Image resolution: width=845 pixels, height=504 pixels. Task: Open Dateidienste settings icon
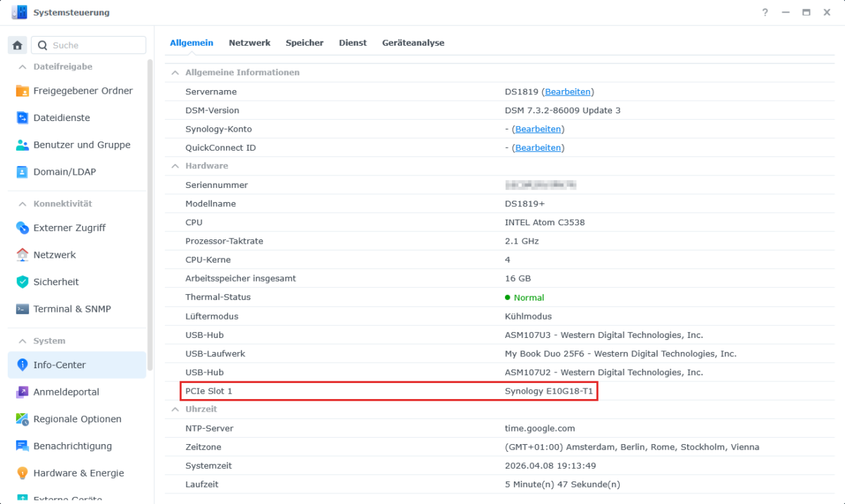pyautogui.click(x=22, y=118)
